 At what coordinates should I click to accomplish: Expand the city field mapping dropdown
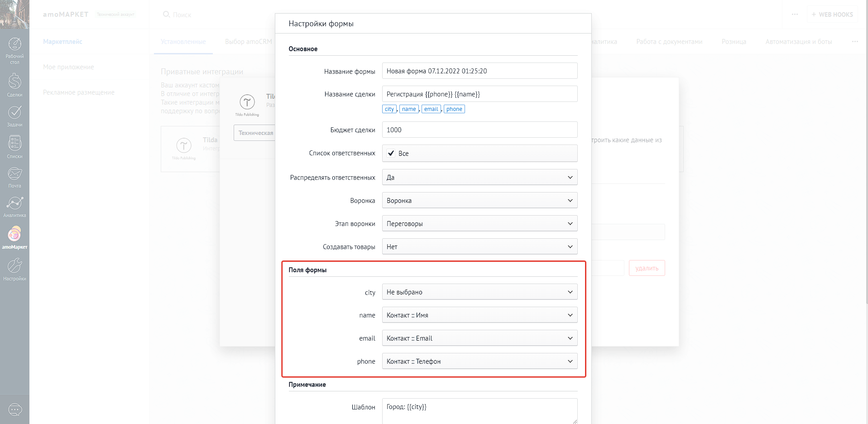[480, 292]
